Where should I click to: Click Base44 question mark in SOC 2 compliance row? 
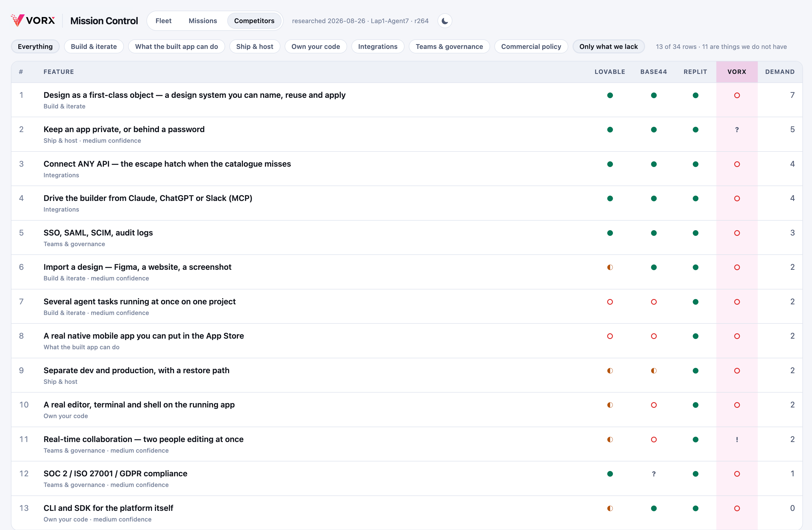(653, 474)
